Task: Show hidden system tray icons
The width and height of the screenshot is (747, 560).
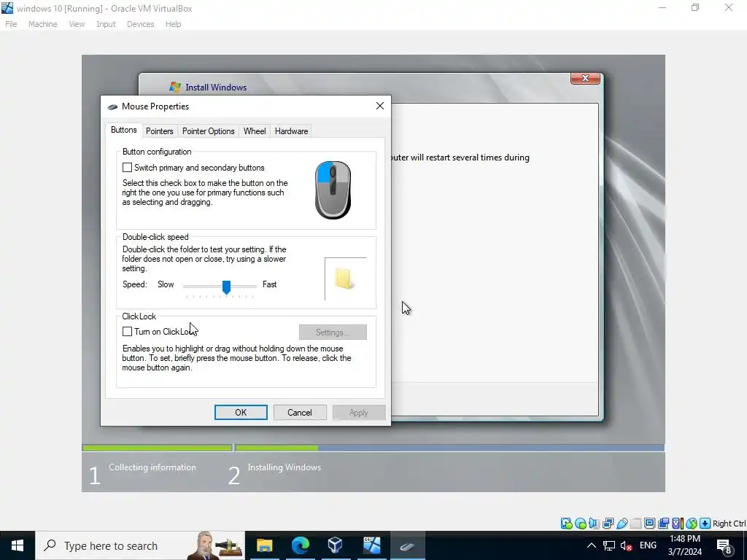Action: (x=591, y=545)
